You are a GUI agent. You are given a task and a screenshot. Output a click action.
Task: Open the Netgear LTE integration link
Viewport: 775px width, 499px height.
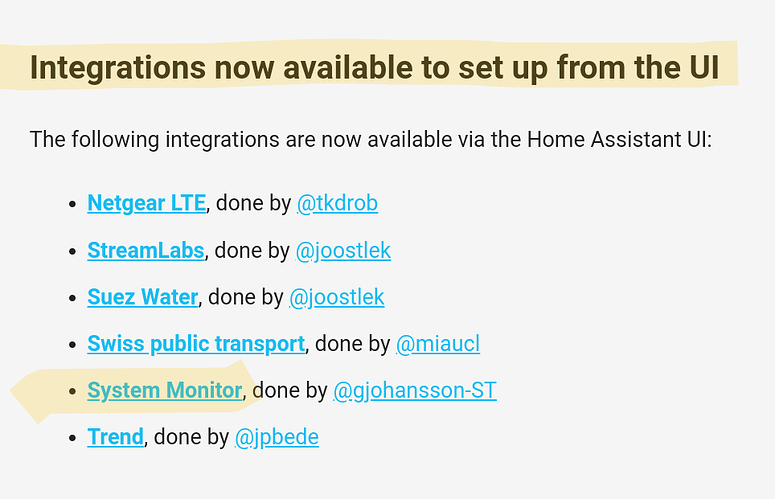146,203
